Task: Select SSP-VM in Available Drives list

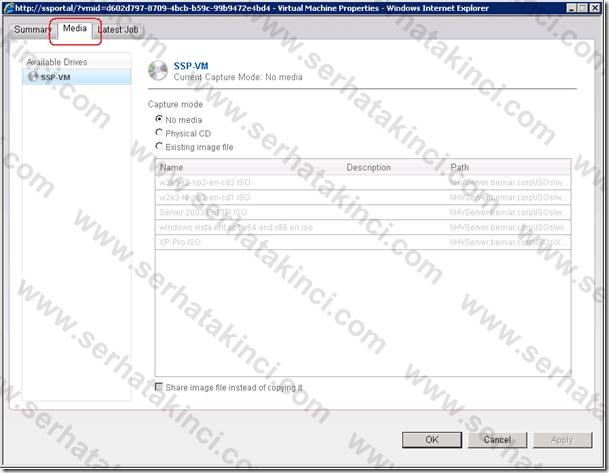Action: (77, 77)
